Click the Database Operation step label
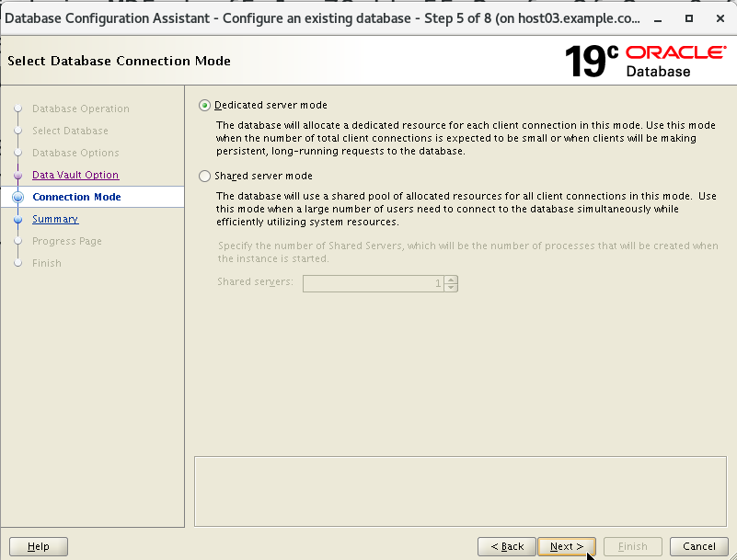Image resolution: width=737 pixels, height=560 pixels. click(80, 109)
